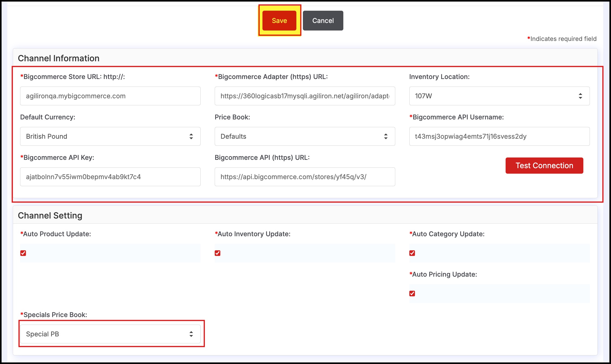The image size is (611, 364).
Task: Click the 'Auto Inventory Update:' label
Action: [253, 234]
